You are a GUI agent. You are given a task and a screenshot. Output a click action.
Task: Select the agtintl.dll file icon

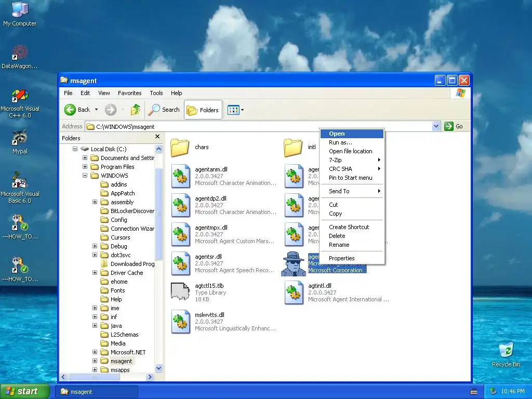click(x=294, y=293)
